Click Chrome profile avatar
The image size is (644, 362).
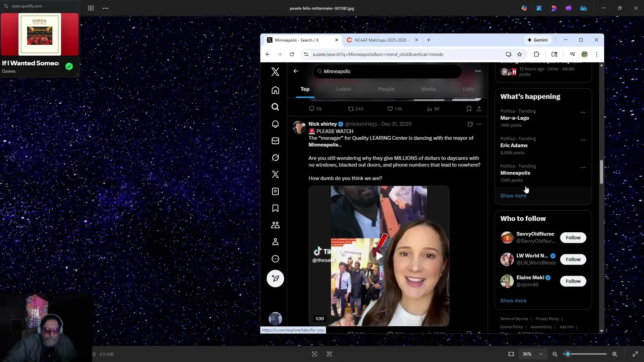point(585,54)
